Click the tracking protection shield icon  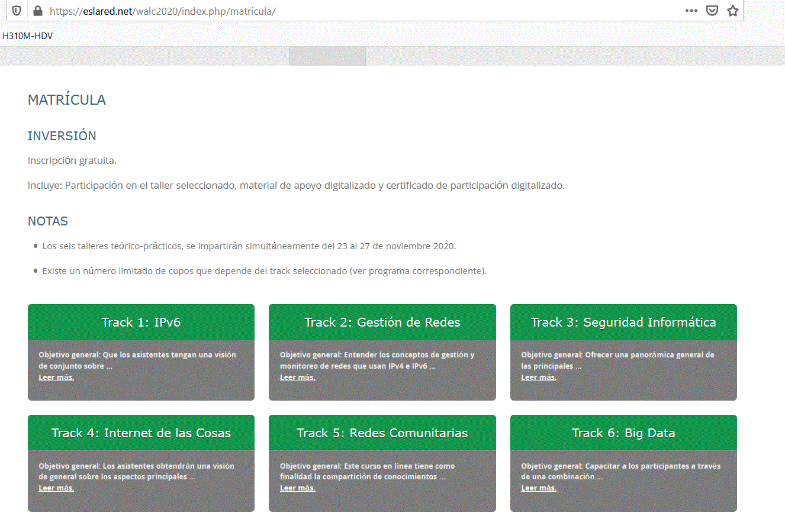pyautogui.click(x=17, y=11)
